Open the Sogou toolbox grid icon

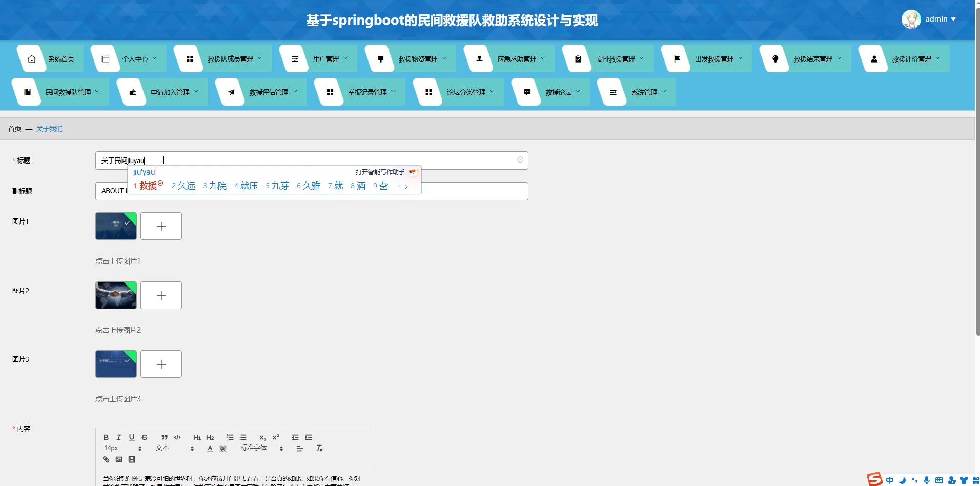(x=976, y=480)
